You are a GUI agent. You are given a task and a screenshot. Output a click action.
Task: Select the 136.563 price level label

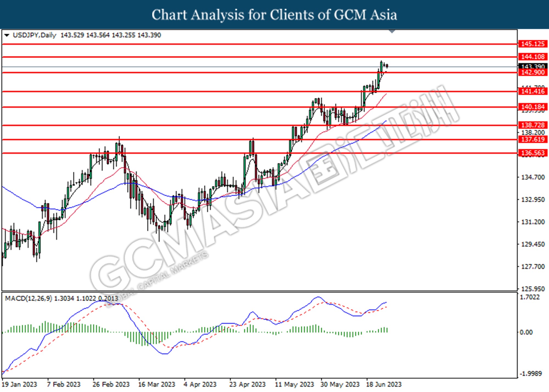(x=533, y=153)
